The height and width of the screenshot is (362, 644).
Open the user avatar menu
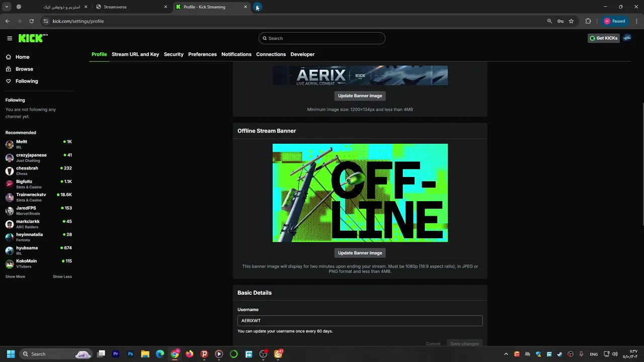[627, 38]
